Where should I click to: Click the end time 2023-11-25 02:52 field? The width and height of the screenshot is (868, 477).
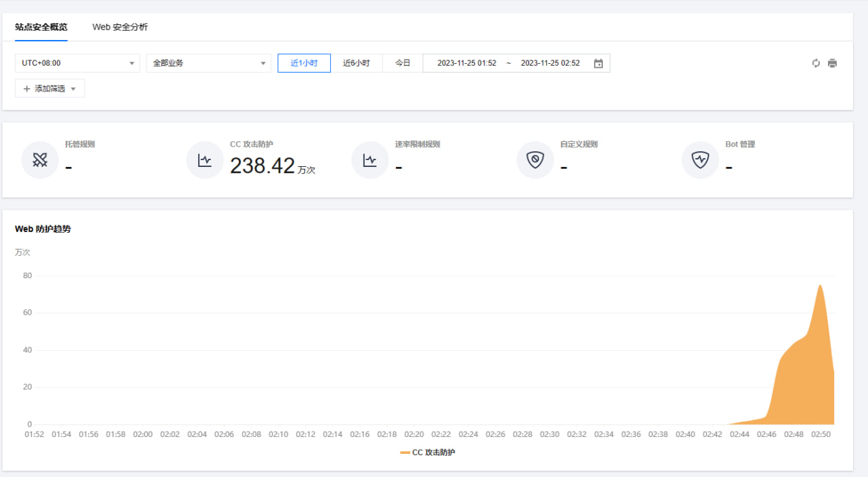coord(550,63)
